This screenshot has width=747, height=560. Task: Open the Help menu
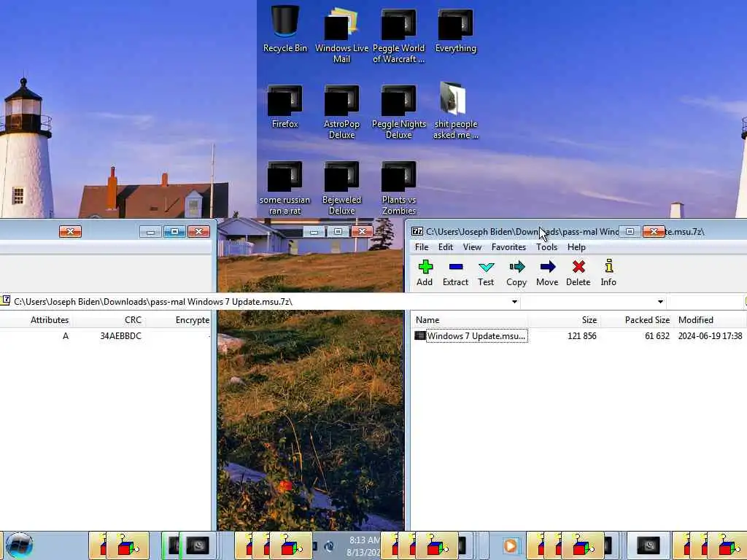click(576, 247)
